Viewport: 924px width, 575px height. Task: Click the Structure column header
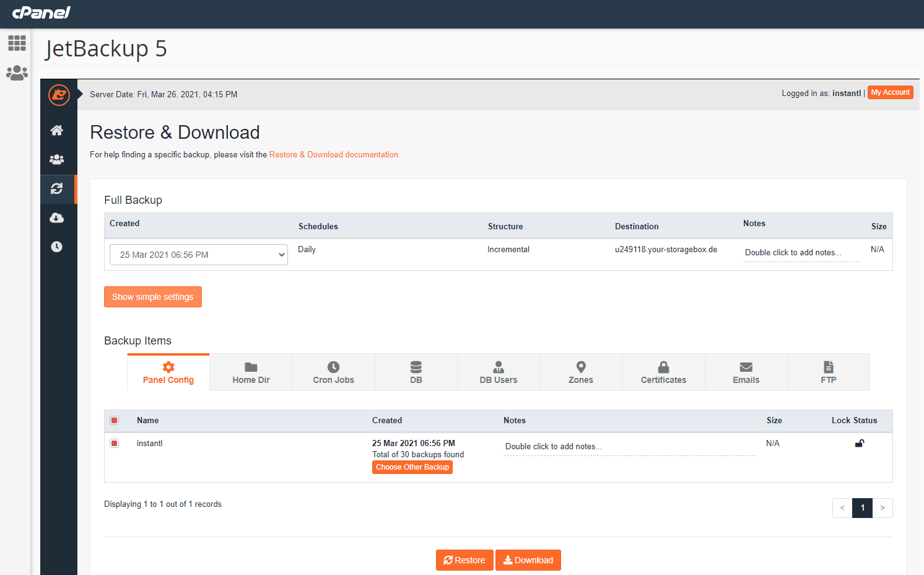pyautogui.click(x=505, y=227)
